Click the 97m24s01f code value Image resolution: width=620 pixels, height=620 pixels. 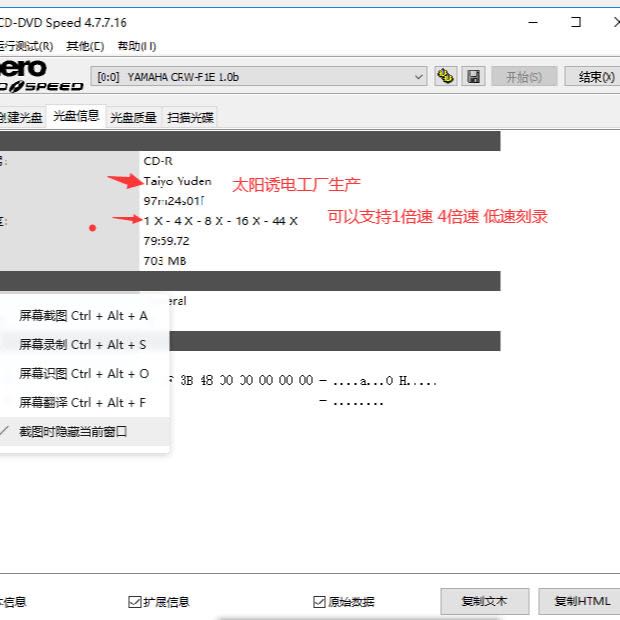[x=174, y=201]
